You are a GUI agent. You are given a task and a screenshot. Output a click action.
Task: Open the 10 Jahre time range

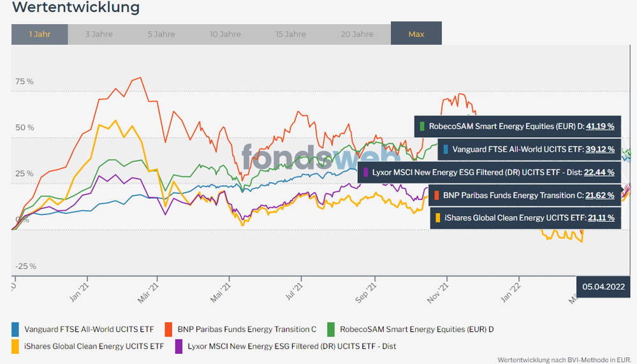click(x=225, y=34)
